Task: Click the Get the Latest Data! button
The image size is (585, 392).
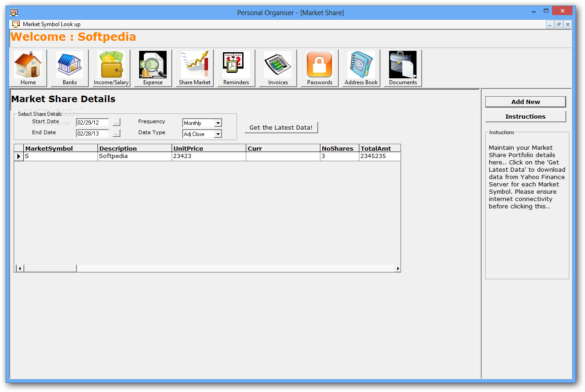Action: click(281, 128)
